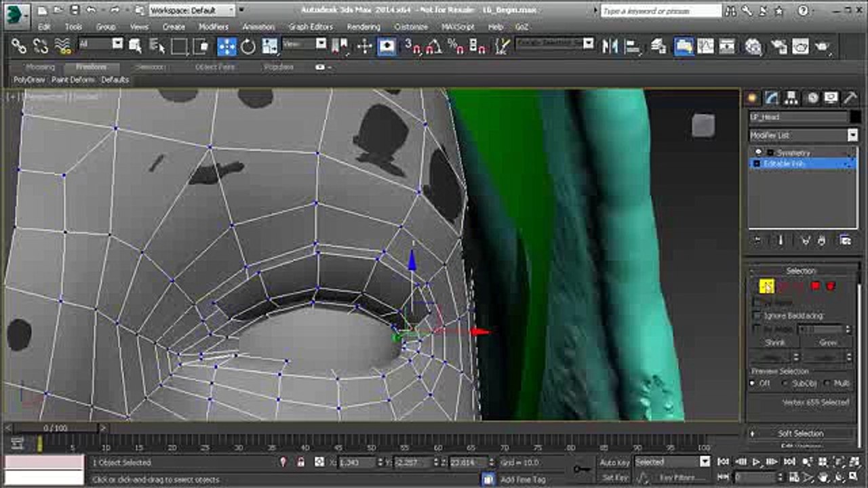
Task: Open the selection filter All dropdown
Action: point(101,44)
